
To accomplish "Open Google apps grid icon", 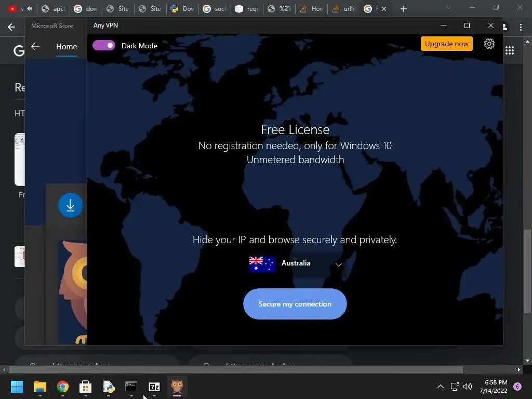I will pos(510,50).
